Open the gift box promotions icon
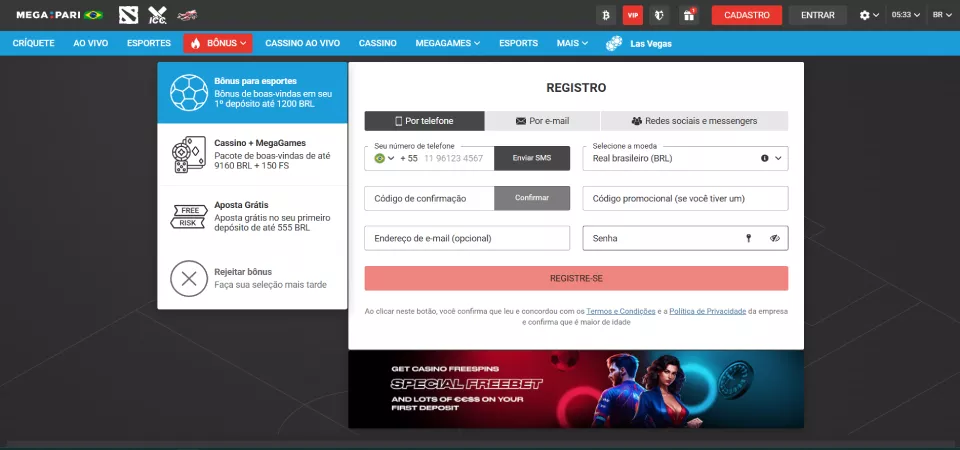This screenshot has width=960, height=450. (x=688, y=15)
